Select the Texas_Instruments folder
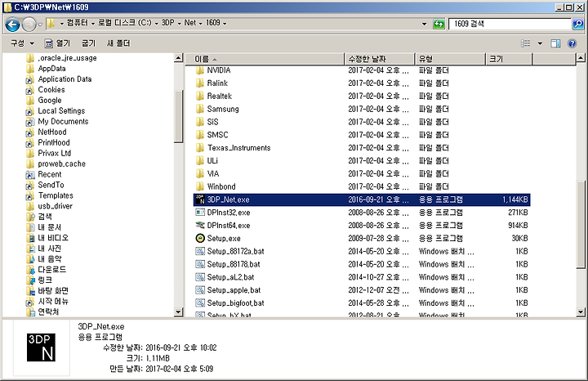Image resolution: width=588 pixels, height=381 pixels. [x=238, y=148]
